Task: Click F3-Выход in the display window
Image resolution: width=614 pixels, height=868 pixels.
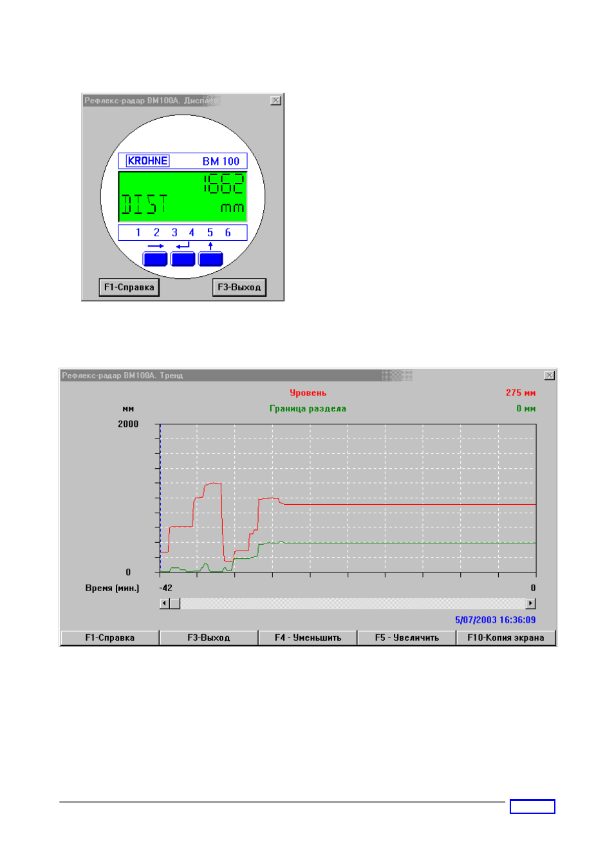Action: click(x=239, y=287)
